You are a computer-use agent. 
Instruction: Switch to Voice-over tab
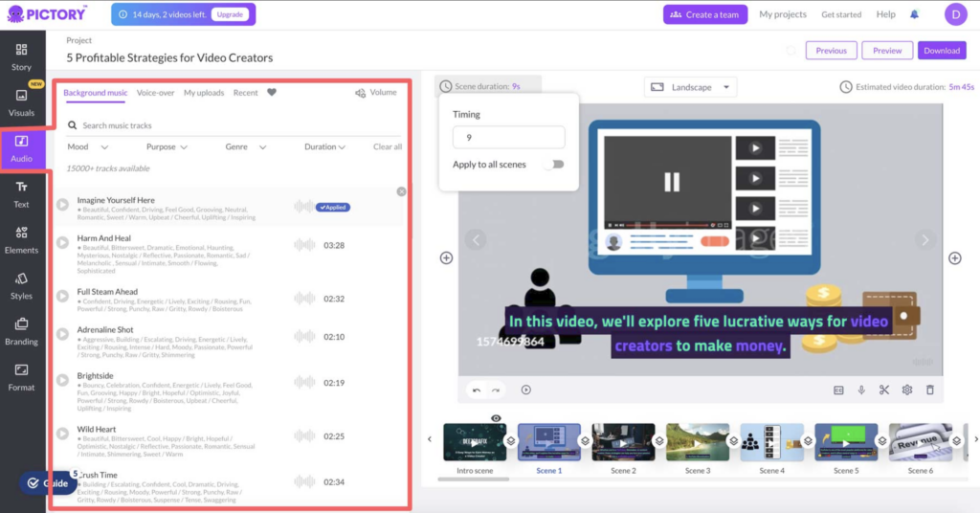[x=156, y=93]
